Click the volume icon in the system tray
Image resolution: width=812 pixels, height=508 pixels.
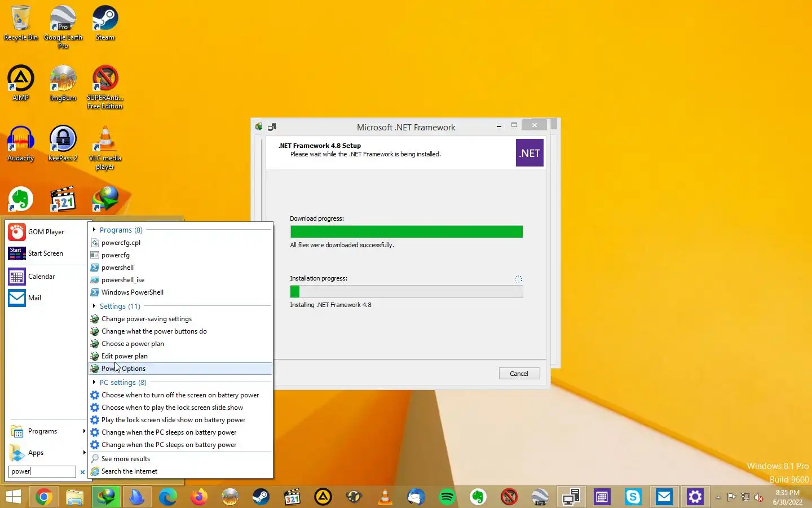[x=759, y=497]
